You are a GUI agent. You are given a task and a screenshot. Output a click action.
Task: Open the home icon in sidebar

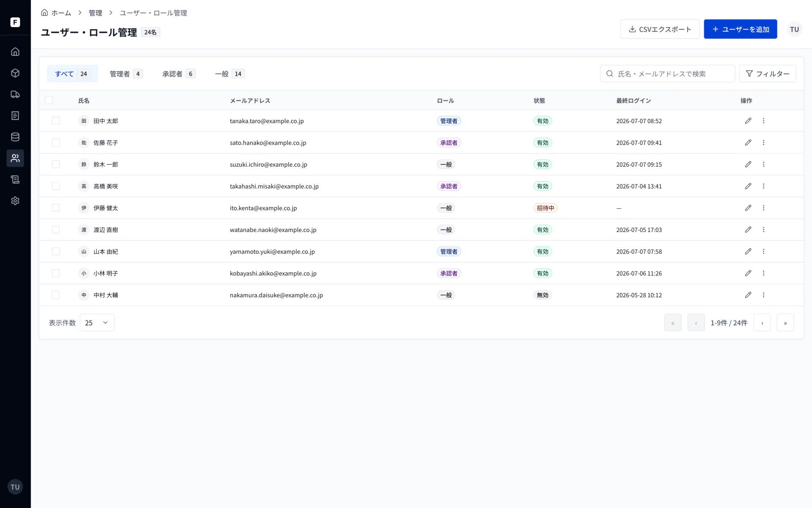coord(15,52)
